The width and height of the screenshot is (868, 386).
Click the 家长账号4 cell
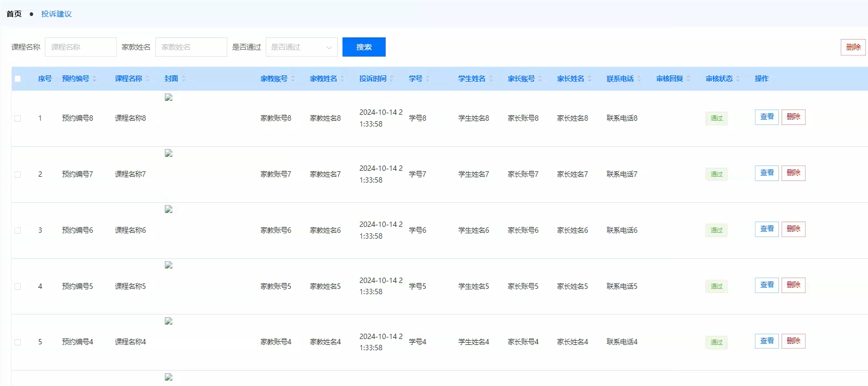click(x=523, y=342)
